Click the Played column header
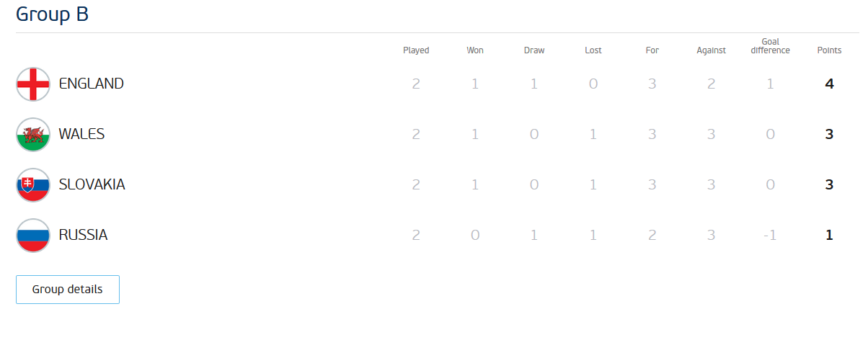Image resolution: width=868 pixels, height=340 pixels. click(x=416, y=50)
